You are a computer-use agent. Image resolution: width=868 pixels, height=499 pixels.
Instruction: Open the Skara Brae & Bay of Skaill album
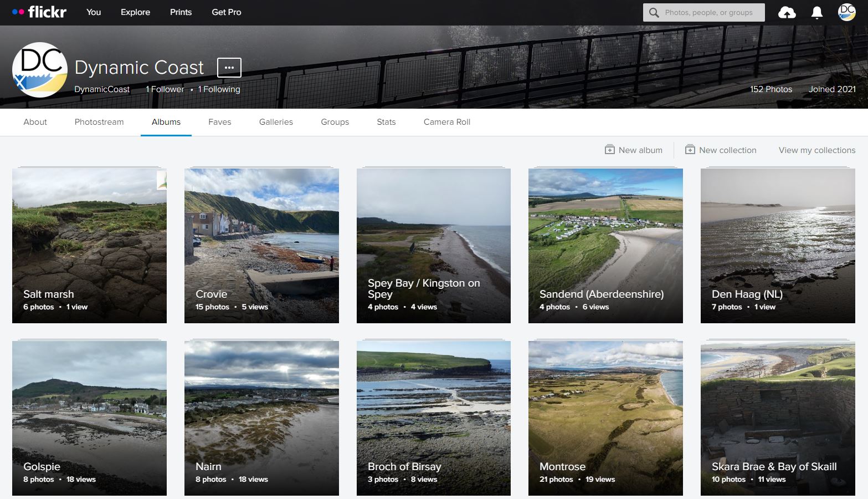pyautogui.click(x=778, y=417)
